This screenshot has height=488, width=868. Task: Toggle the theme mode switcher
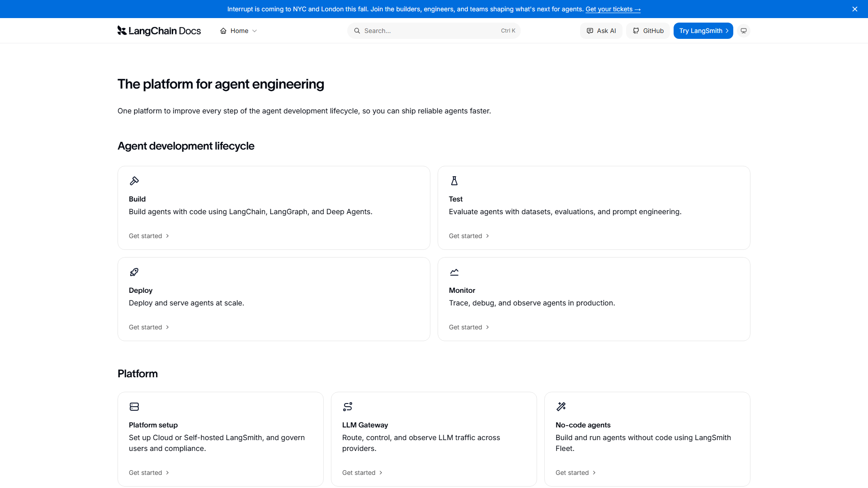744,31
